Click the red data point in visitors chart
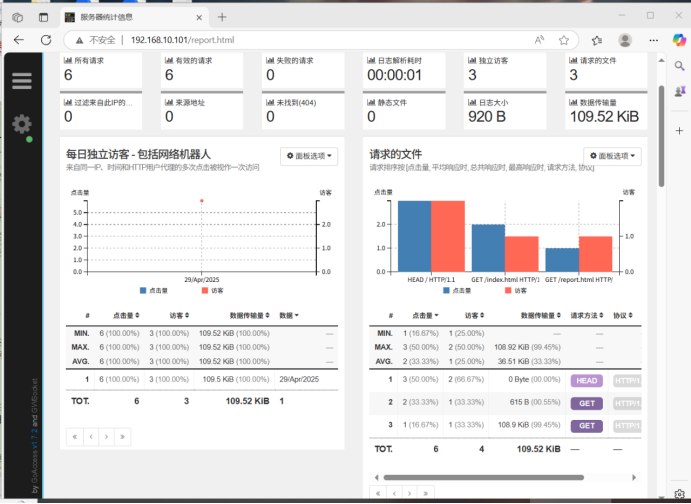691x504 pixels. (202, 201)
